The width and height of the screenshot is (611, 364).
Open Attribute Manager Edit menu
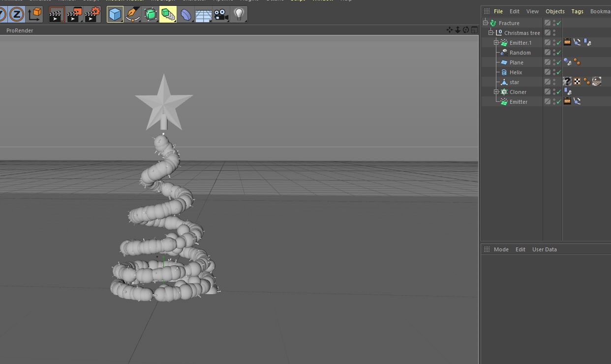[x=520, y=249]
